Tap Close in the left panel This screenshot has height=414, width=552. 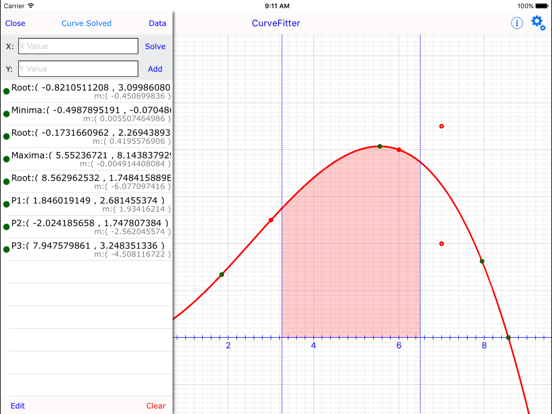click(x=15, y=23)
